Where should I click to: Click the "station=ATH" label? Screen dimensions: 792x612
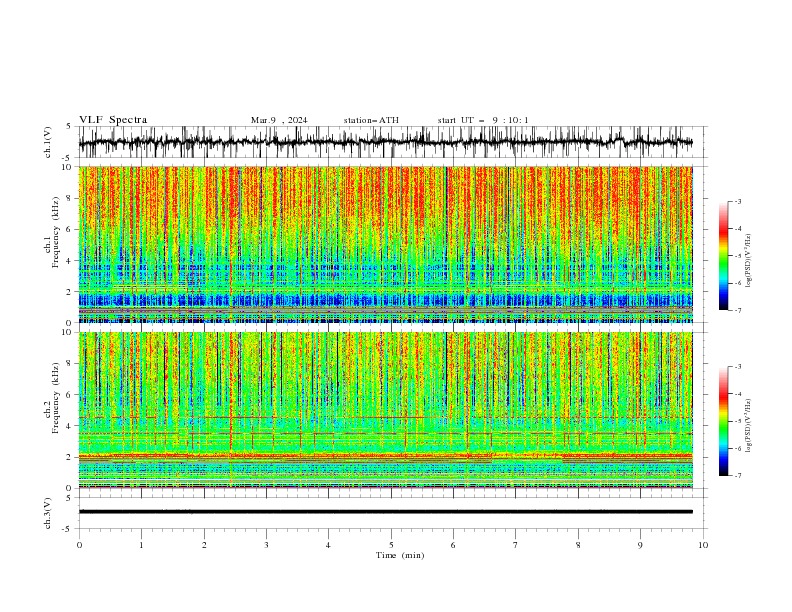pyautogui.click(x=371, y=120)
